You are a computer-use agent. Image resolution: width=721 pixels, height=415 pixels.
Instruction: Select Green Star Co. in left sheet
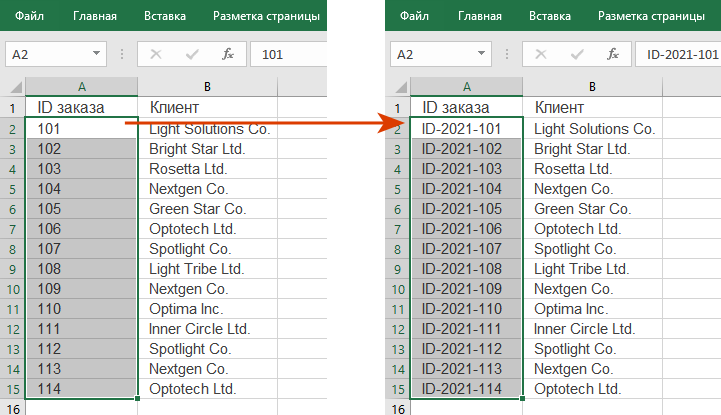tap(207, 209)
